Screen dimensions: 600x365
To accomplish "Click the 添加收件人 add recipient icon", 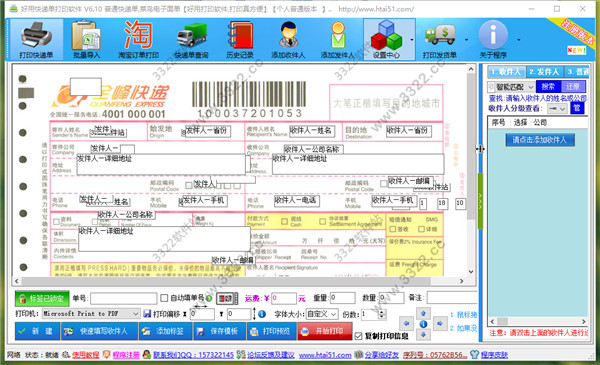I will click(x=288, y=39).
